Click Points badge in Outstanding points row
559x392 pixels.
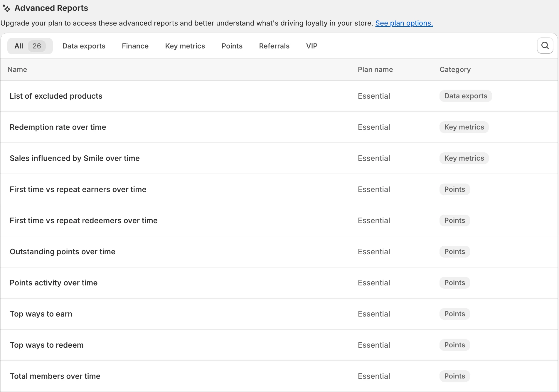click(454, 252)
